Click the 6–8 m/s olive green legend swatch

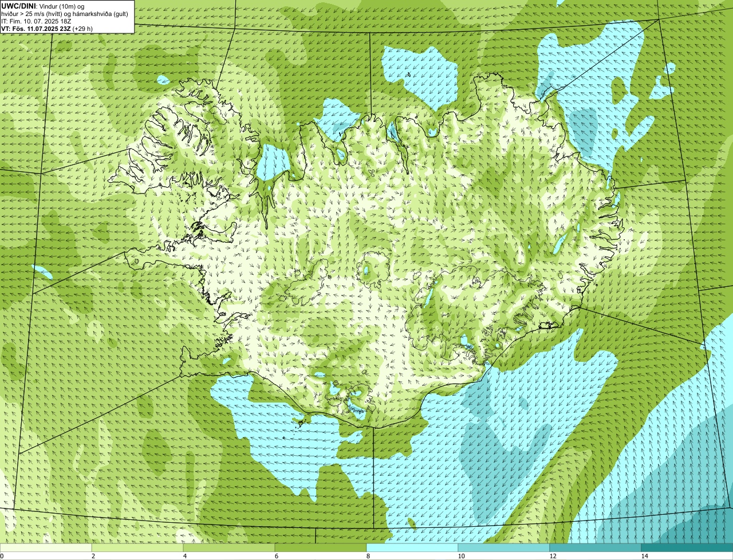(321, 547)
